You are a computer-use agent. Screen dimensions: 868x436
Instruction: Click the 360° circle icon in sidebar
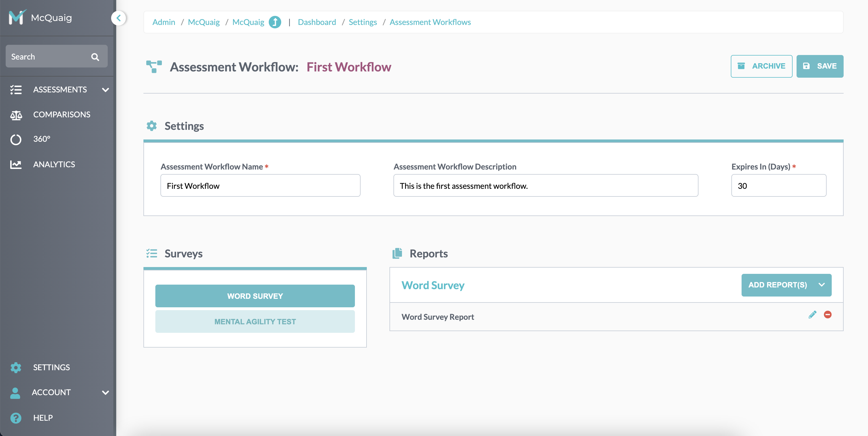pyautogui.click(x=16, y=139)
